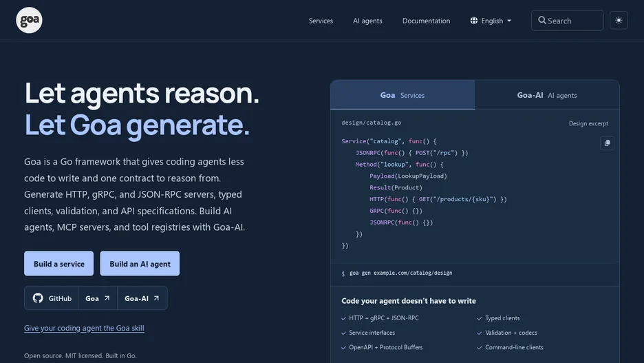
Task: Click the Validation + codecs item
Action: [x=511, y=333]
